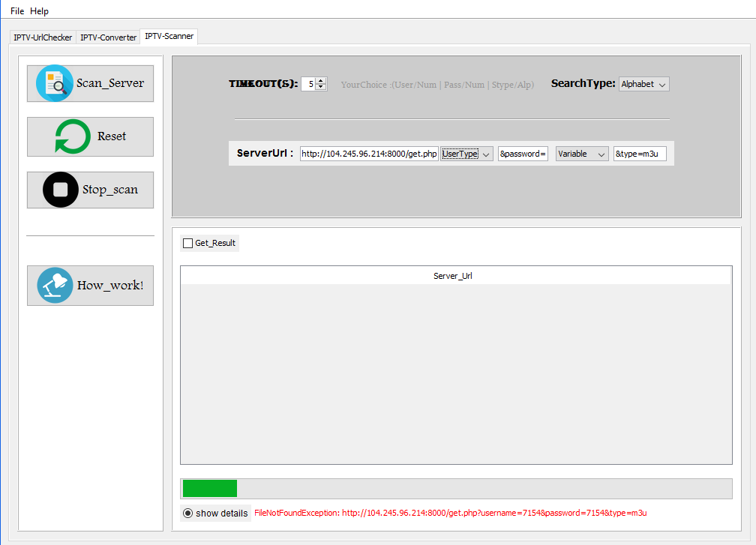Click the How_work desk lamp icon
Image resolution: width=756 pixels, height=545 pixels.
click(55, 286)
